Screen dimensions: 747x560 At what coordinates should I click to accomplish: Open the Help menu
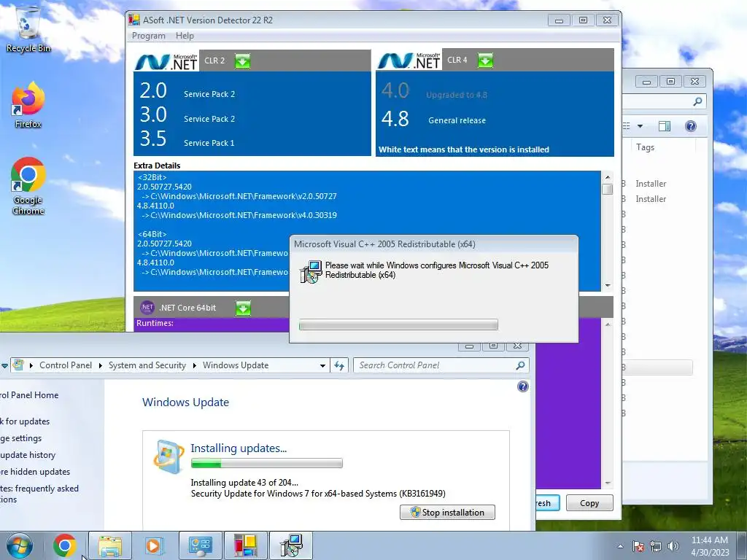(x=185, y=36)
